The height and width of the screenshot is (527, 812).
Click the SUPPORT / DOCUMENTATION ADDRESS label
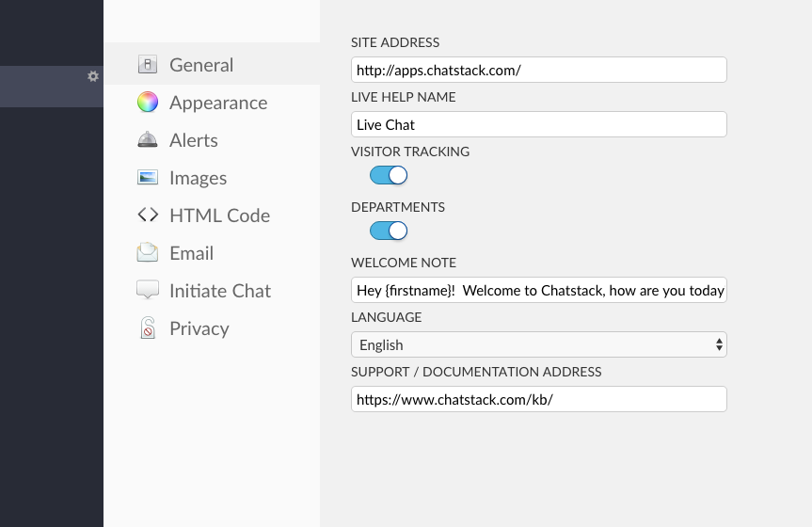[476, 372]
